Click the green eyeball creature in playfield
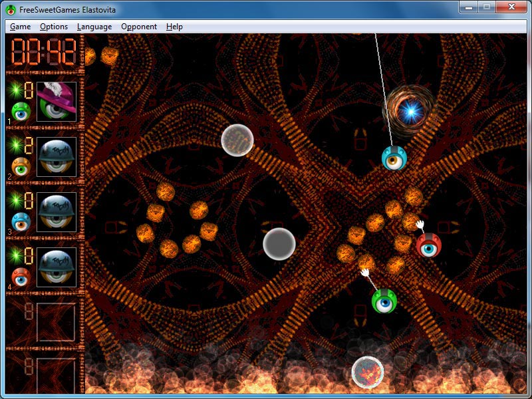Screen dimensions: 532x399 [x=384, y=301]
